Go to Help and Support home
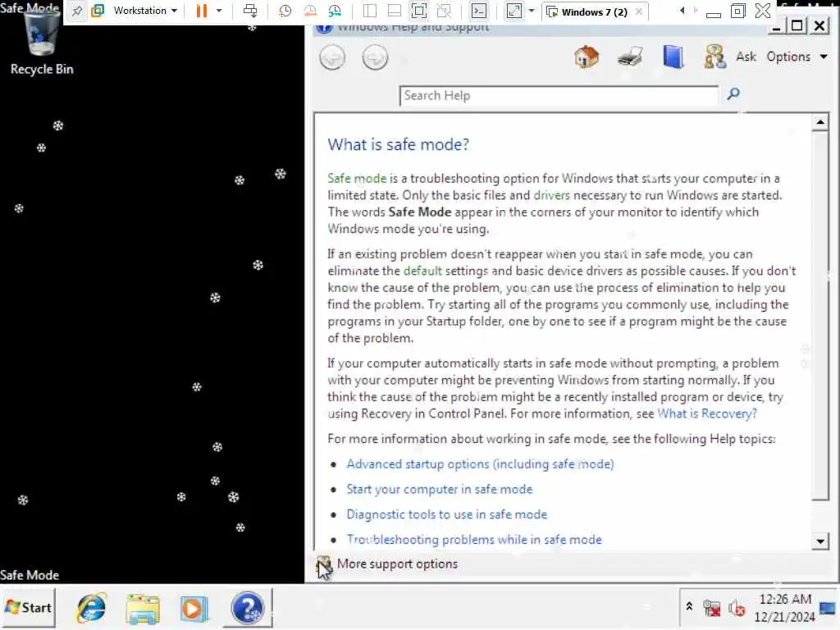This screenshot has height=630, width=840. point(587,57)
